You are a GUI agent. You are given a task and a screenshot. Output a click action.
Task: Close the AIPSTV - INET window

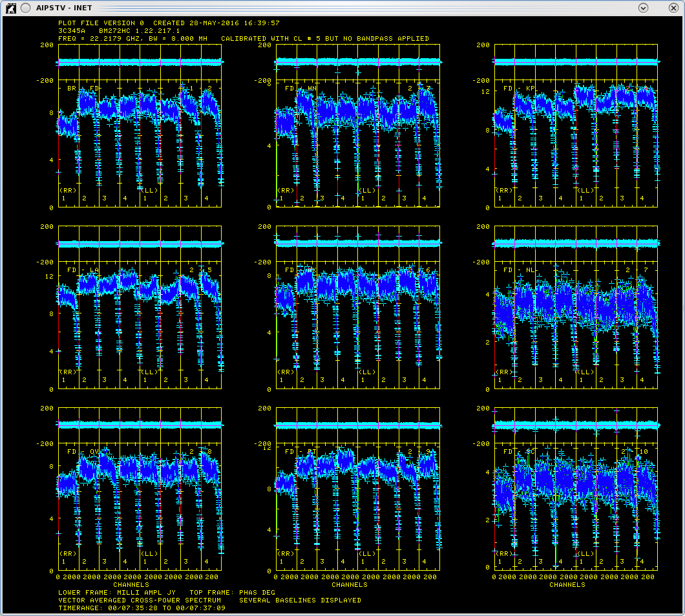coord(673,8)
